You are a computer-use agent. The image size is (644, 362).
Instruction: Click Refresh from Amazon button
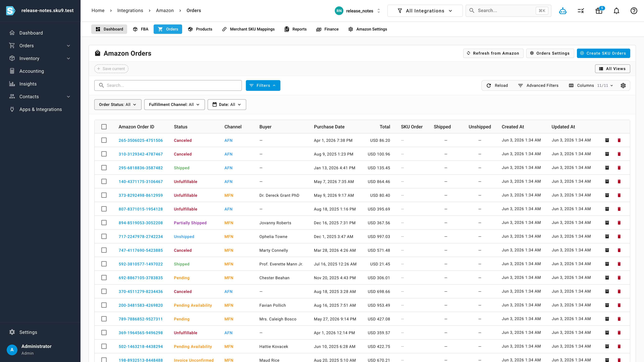click(493, 53)
